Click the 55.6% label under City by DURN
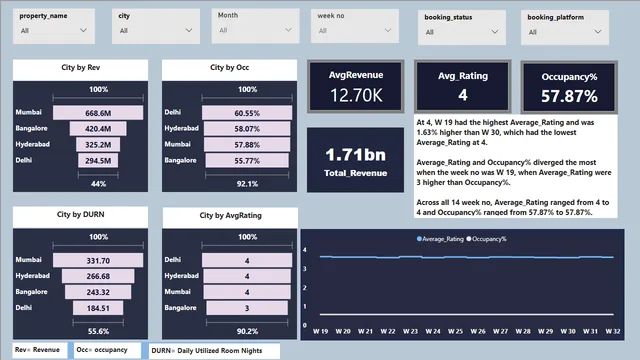Image resolution: width=640 pixels, height=360 pixels. pyautogui.click(x=98, y=331)
